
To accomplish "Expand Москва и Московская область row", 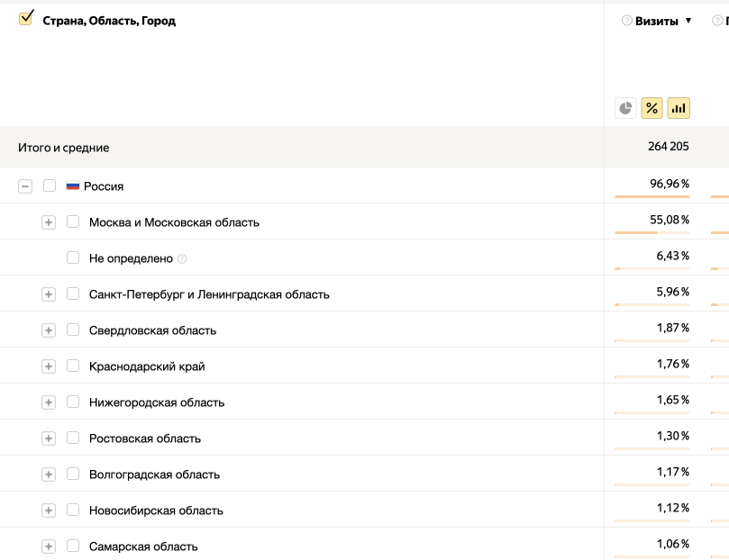I will tap(49, 221).
